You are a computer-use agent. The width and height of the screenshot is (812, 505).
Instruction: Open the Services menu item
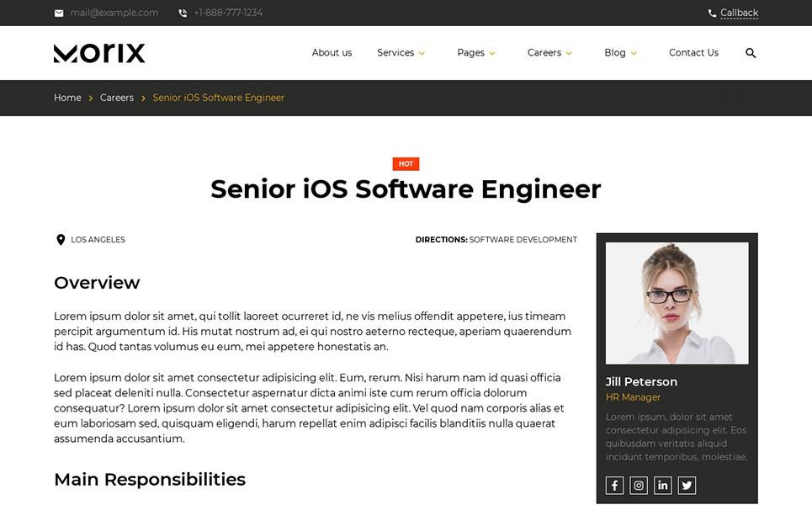point(395,53)
